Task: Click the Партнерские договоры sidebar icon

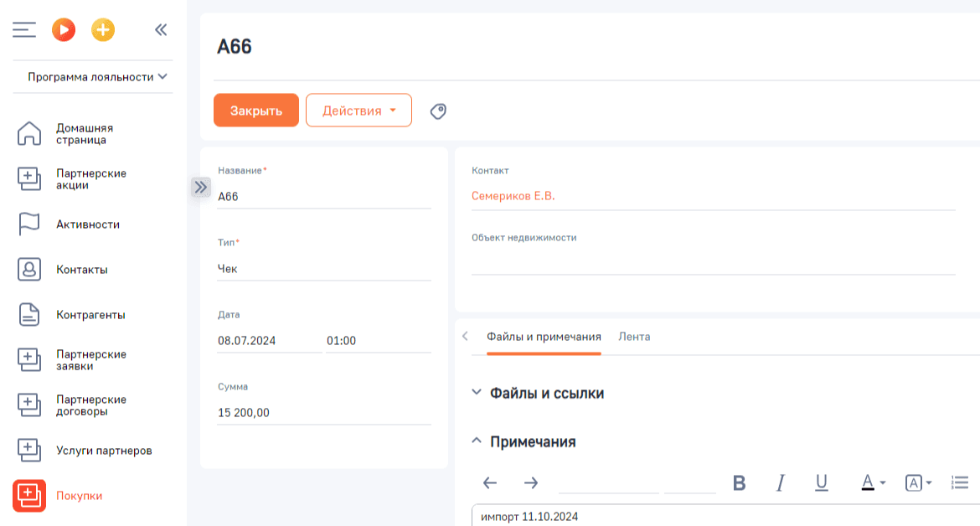Action: (x=28, y=405)
